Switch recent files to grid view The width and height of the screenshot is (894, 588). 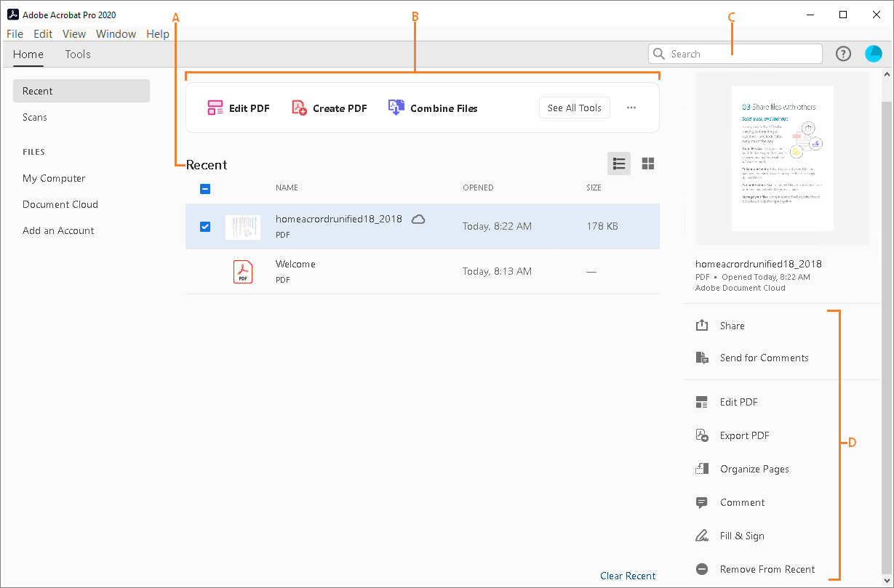[647, 164]
